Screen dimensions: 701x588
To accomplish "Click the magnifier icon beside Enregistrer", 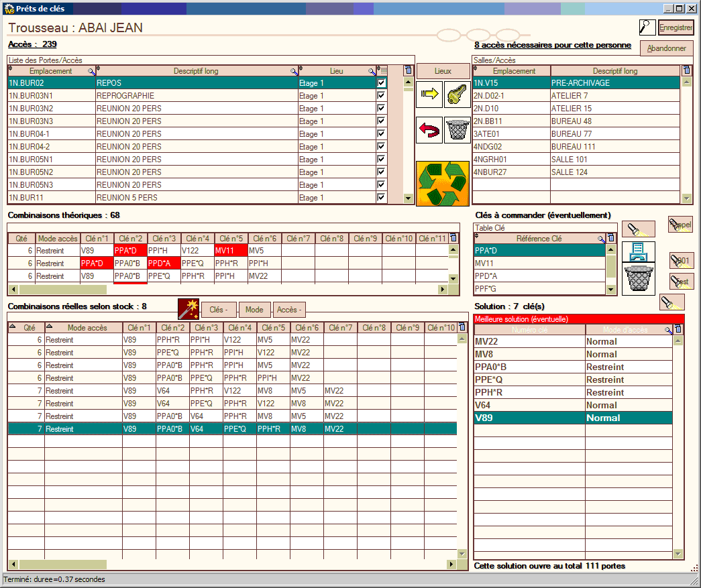I will click(x=647, y=27).
